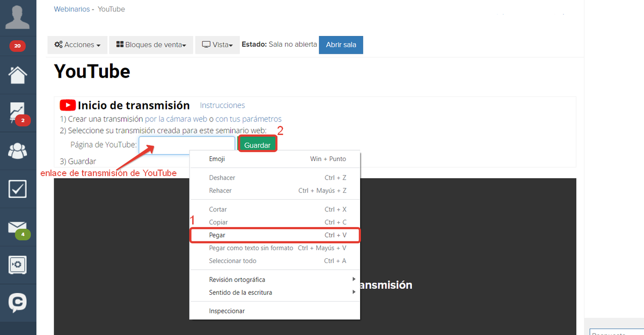Choose Cortar from the context menu
Viewport: 644px width, 335px height.
pos(275,209)
